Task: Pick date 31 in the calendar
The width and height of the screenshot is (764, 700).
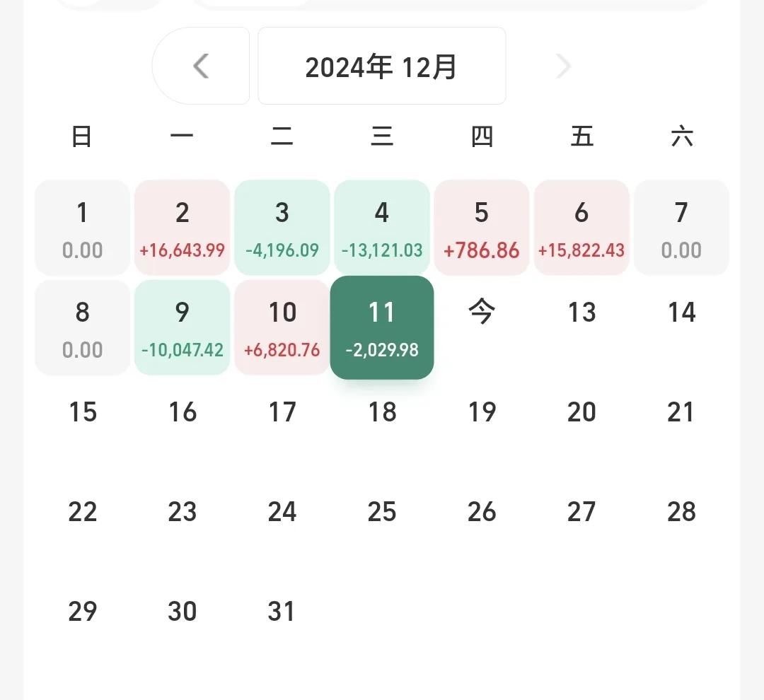Action: [x=282, y=612]
